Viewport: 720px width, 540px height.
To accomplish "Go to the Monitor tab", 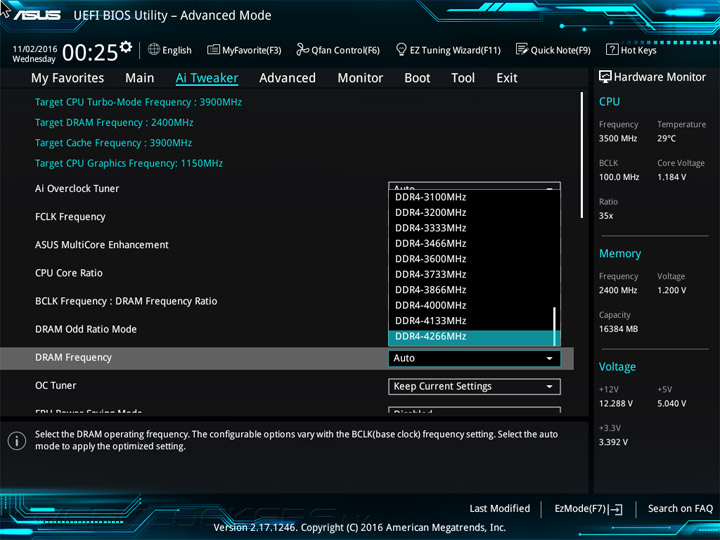I will (360, 78).
